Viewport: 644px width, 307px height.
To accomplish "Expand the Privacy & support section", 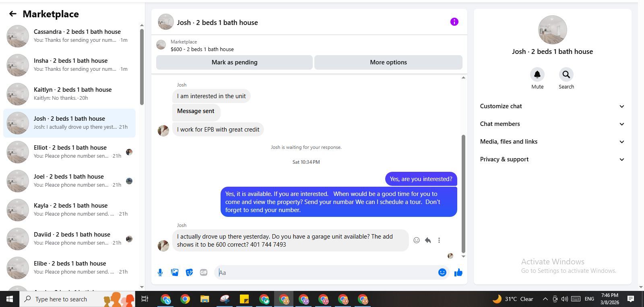I will [x=552, y=159].
